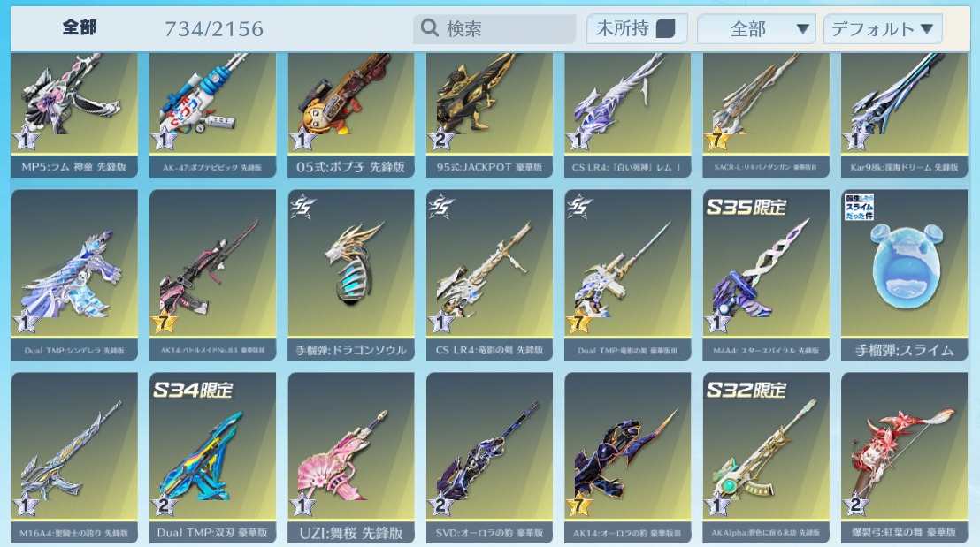980x547 pixels.
Task: Select the MP5 ラム weapon skin card
Action: [x=74, y=114]
